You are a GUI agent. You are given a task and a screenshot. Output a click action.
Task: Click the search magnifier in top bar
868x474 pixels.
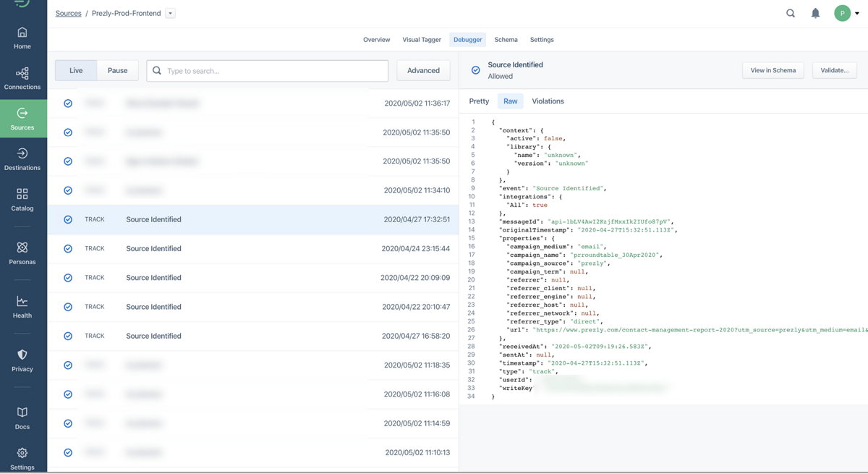(791, 13)
